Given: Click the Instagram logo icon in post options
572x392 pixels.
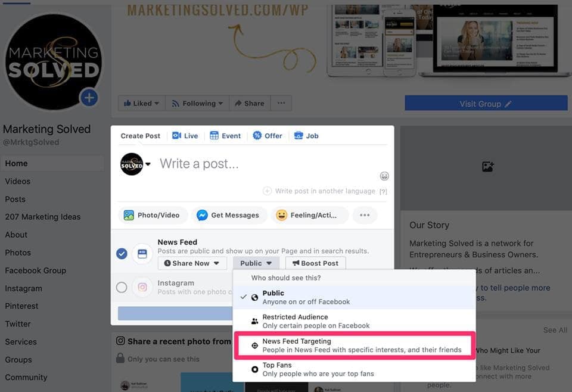Looking at the screenshot, I should pyautogui.click(x=142, y=287).
